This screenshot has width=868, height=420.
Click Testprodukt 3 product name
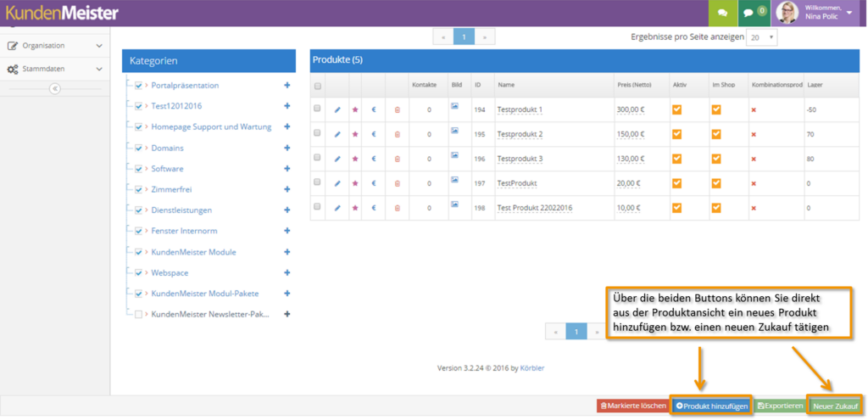click(520, 159)
